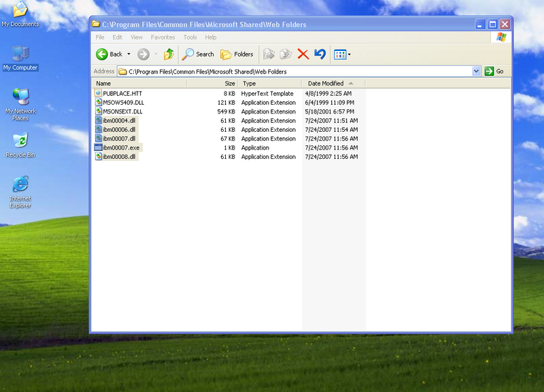Click the ibm00007.exe file name
This screenshot has width=544, height=392.
click(122, 147)
